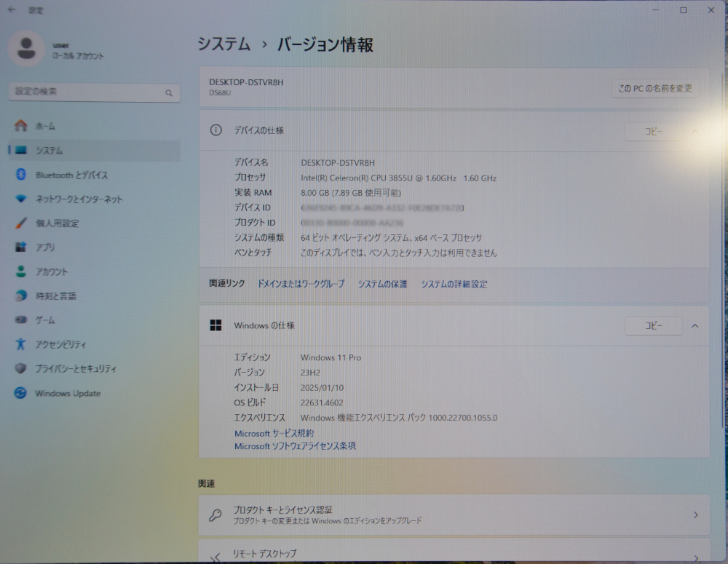The height and width of the screenshot is (564, 728).
Task: Open ホーム in the sidebar
Action: 94,126
